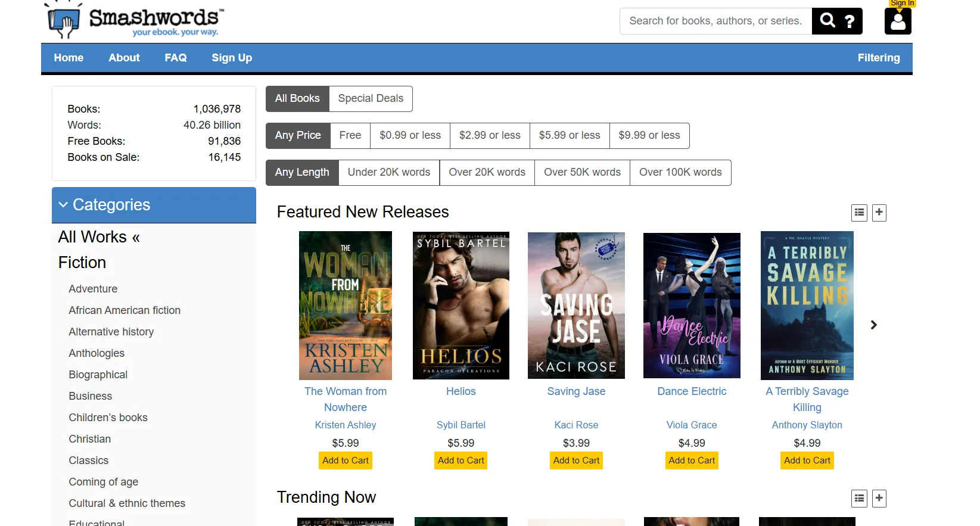Open author Anthony Slayton's page
Screen dimensions: 980x526
coord(807,425)
